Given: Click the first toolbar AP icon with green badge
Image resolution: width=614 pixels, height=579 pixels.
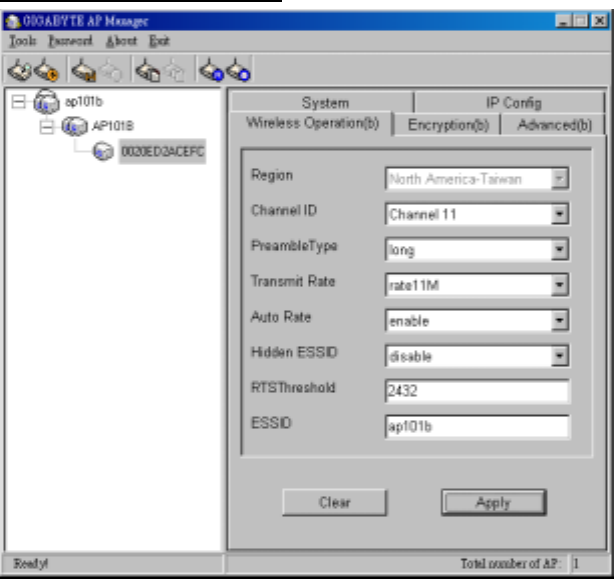Looking at the screenshot, I should (x=20, y=70).
